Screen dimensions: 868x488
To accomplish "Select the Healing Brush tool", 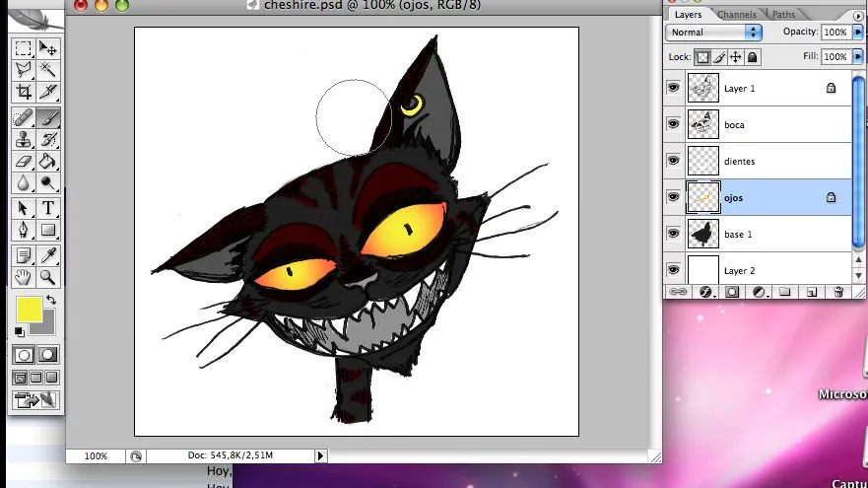I will pos(24,118).
